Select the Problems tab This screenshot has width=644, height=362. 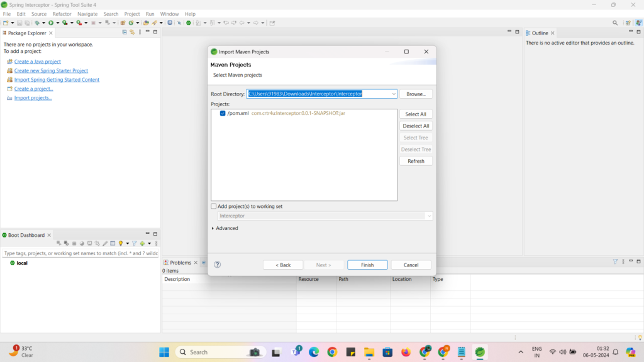pyautogui.click(x=180, y=263)
